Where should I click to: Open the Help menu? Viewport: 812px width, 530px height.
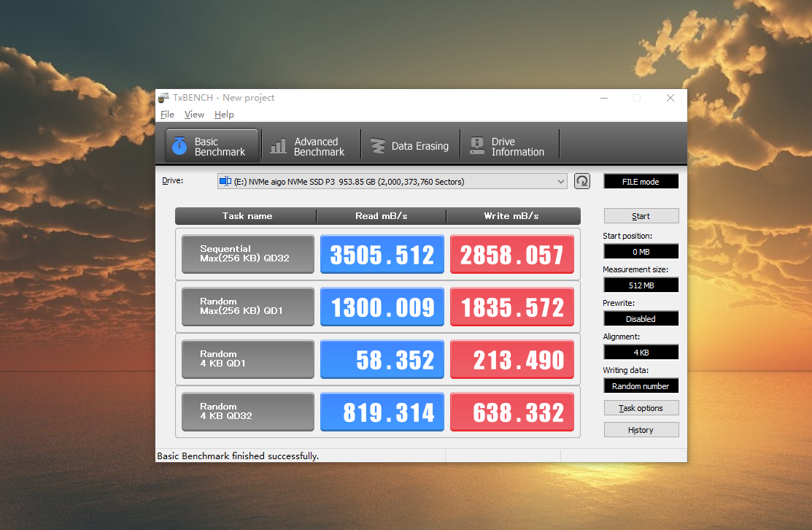click(x=224, y=115)
